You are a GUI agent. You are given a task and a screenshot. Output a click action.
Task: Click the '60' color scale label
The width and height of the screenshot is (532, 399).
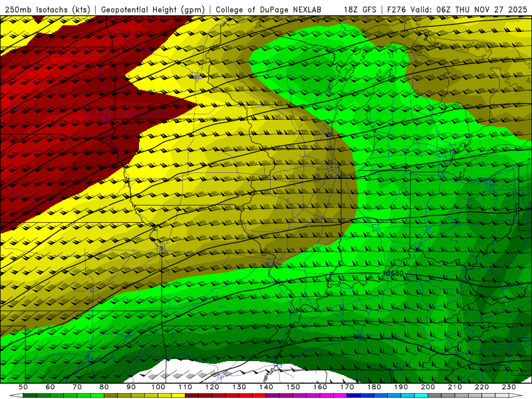tap(51, 387)
